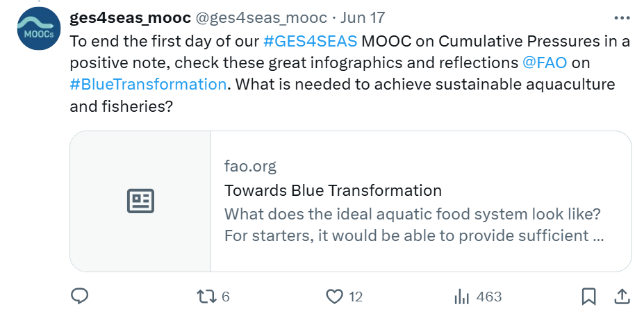Open the @FAO mention link
Image resolution: width=644 pixels, height=316 pixels.
tap(545, 63)
